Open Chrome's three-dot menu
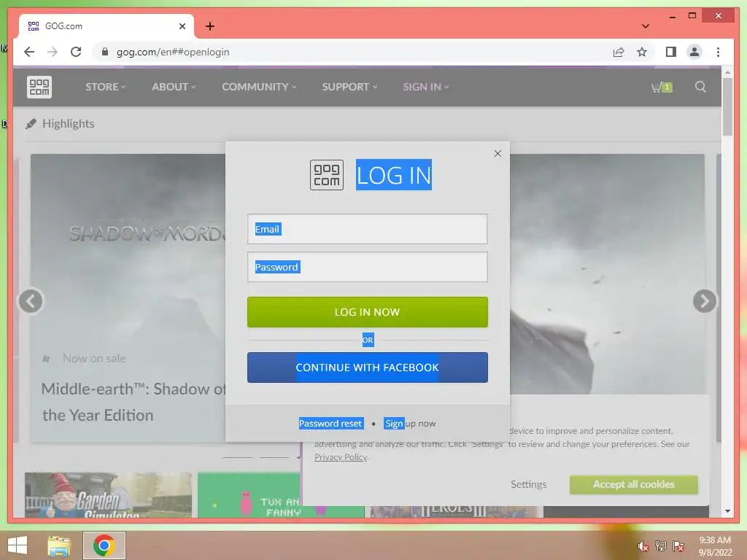This screenshot has height=560, width=747. coord(718,52)
